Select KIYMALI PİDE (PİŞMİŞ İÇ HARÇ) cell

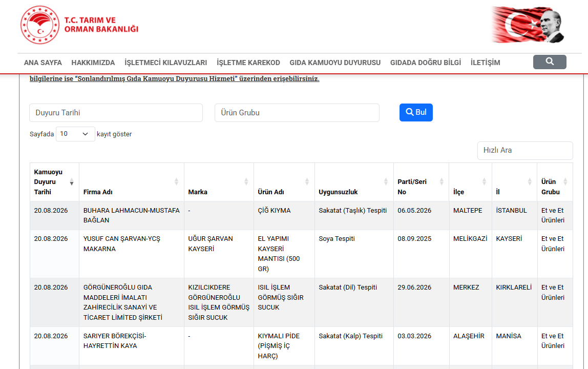[x=284, y=346]
